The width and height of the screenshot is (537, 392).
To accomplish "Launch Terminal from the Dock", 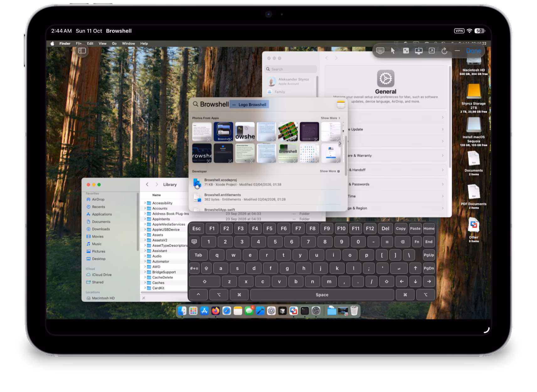I will [305, 311].
